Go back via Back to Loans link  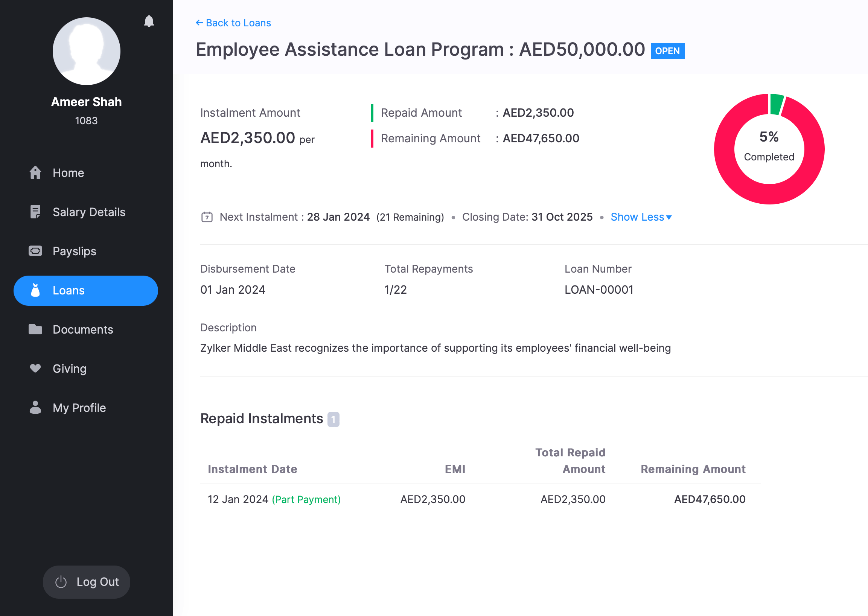pyautogui.click(x=233, y=23)
